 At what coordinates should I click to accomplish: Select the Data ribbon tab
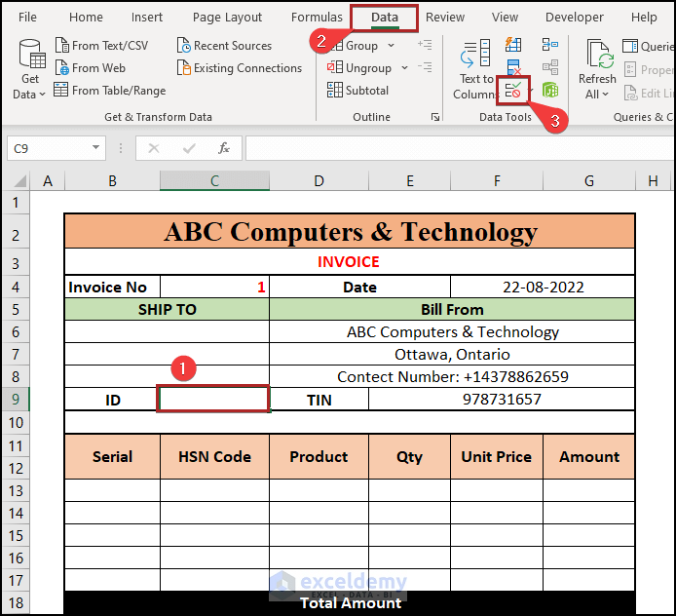[x=385, y=18]
